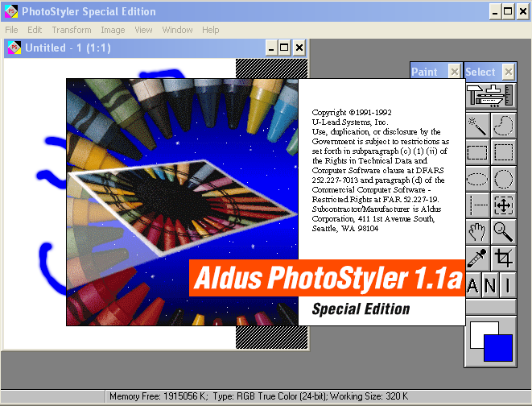The image size is (532, 406).
Task: Click the 'A' mode button in Select palette
Action: [x=473, y=285]
